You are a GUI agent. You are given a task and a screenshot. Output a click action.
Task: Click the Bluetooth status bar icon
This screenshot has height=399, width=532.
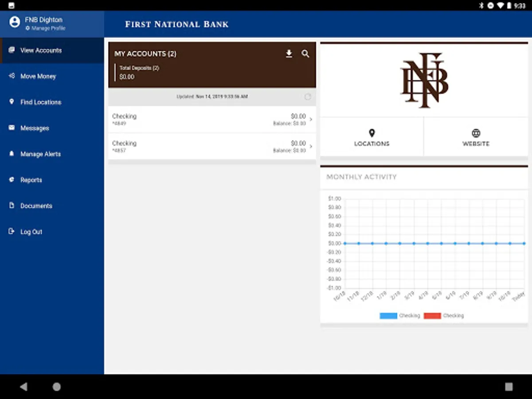(481, 6)
